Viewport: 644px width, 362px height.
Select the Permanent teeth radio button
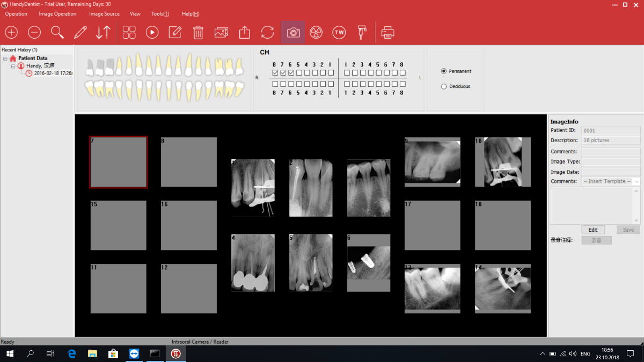[x=444, y=71]
